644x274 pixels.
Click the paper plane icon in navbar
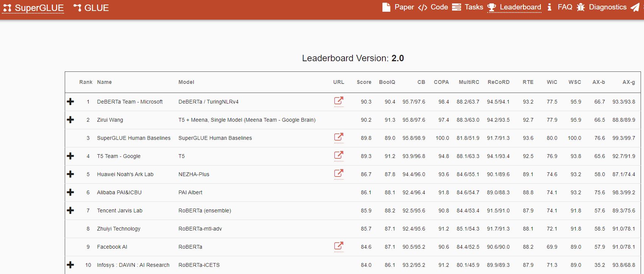635,7
